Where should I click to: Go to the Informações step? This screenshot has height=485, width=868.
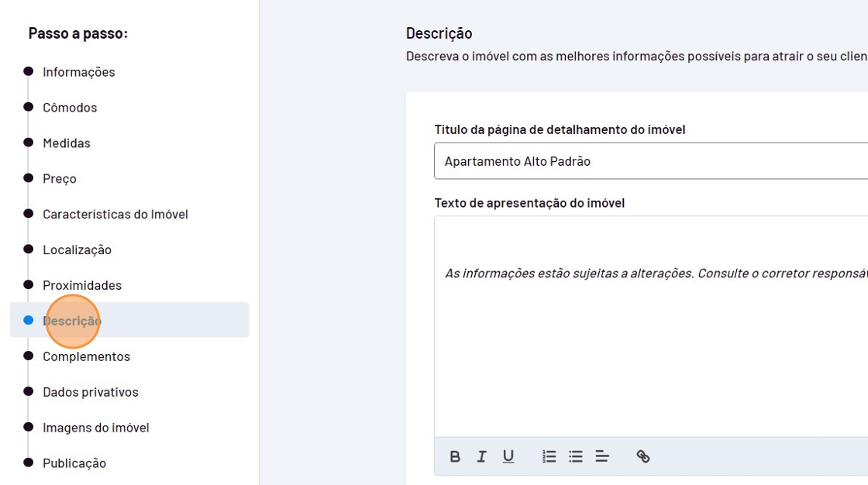[78, 72]
